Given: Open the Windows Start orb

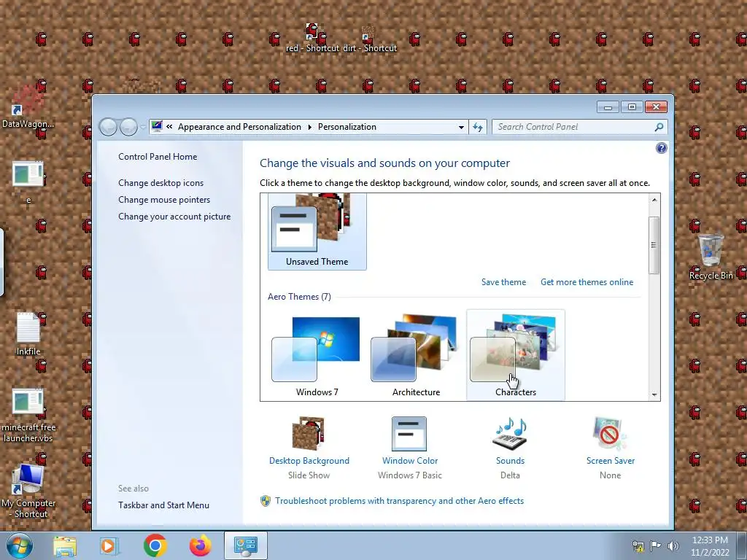Looking at the screenshot, I should [x=20, y=545].
